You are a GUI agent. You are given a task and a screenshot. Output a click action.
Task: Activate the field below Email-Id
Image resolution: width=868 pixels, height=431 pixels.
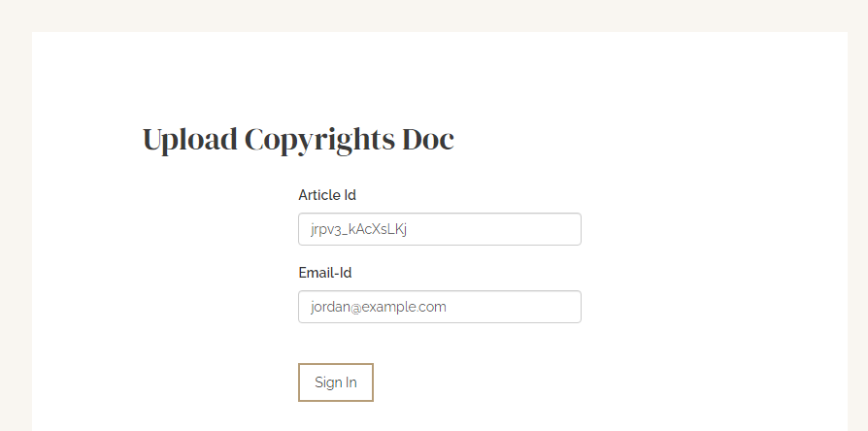[x=440, y=307]
